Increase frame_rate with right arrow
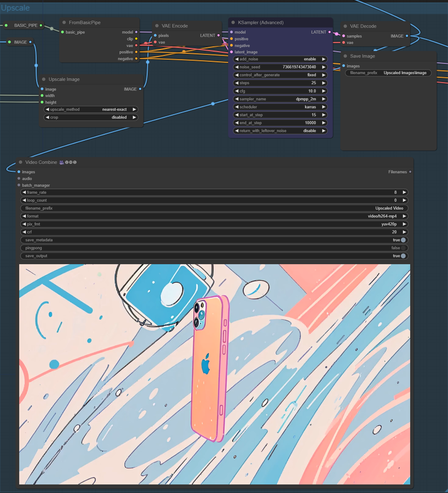 (x=404, y=193)
